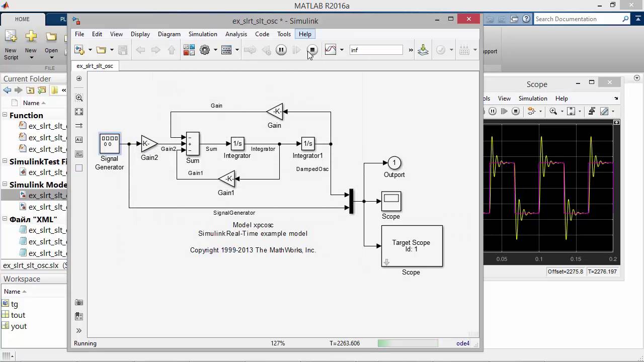Select the tout variable in Workspace

click(x=18, y=315)
